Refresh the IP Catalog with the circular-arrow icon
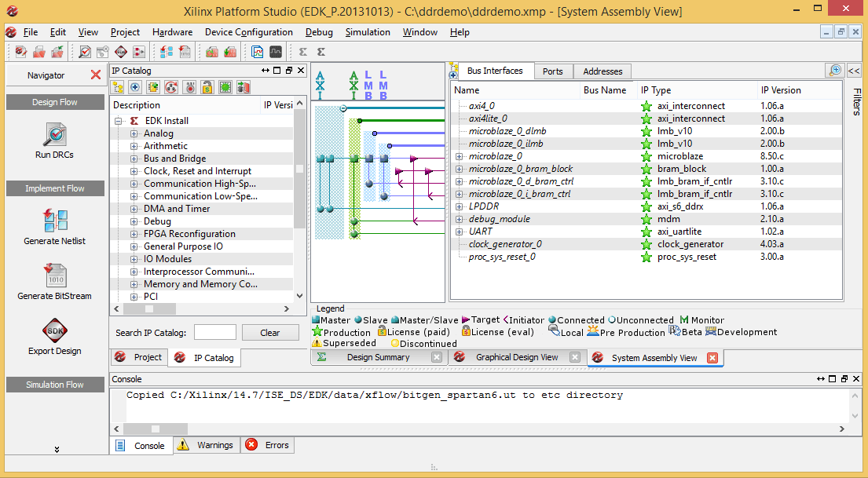Screen dimensions: 868x478 [170, 86]
